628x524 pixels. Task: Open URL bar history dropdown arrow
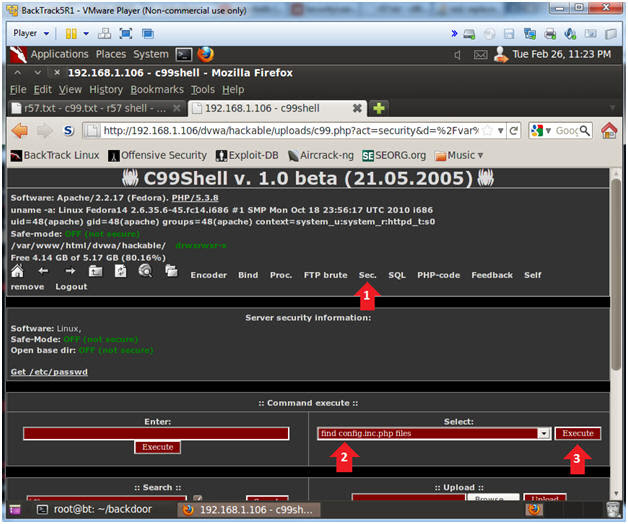click(500, 131)
